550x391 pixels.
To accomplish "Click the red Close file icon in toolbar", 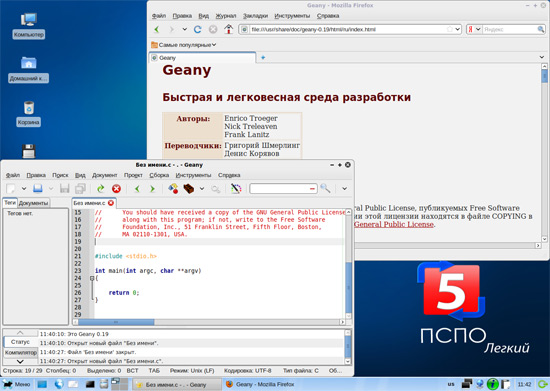I will click(116, 189).
